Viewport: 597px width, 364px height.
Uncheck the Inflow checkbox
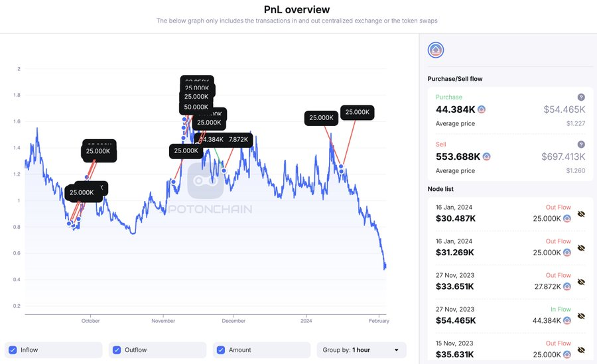[x=13, y=350]
